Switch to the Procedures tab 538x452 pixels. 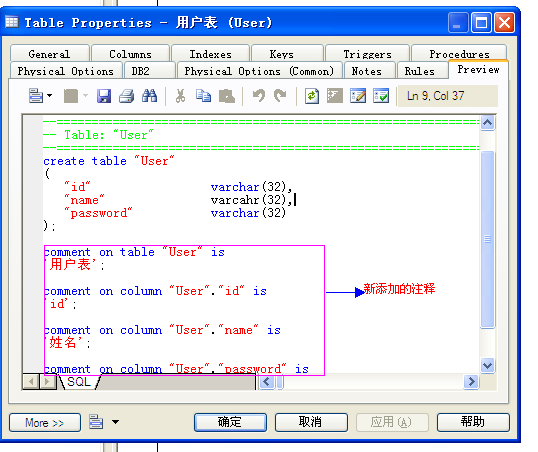coord(459,54)
